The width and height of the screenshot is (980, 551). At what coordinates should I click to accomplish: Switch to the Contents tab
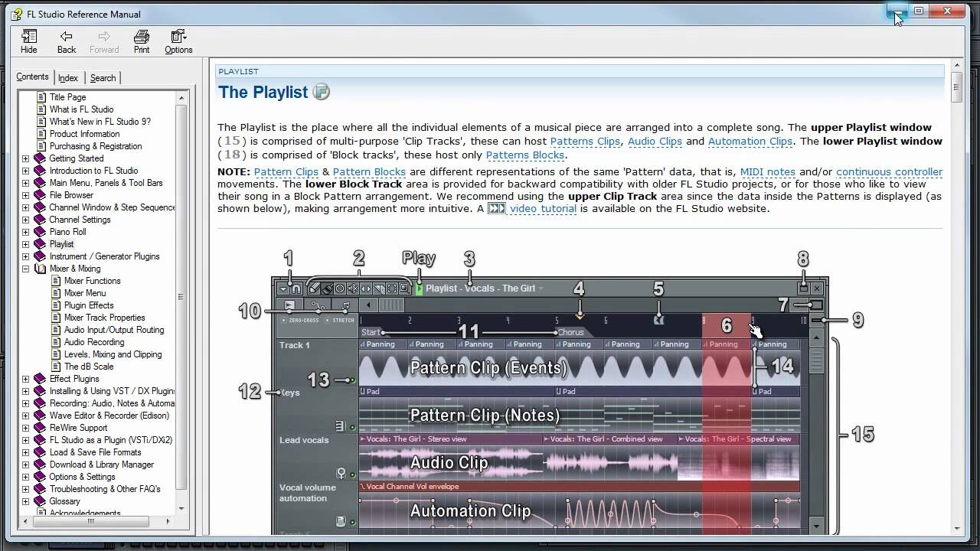(x=33, y=77)
